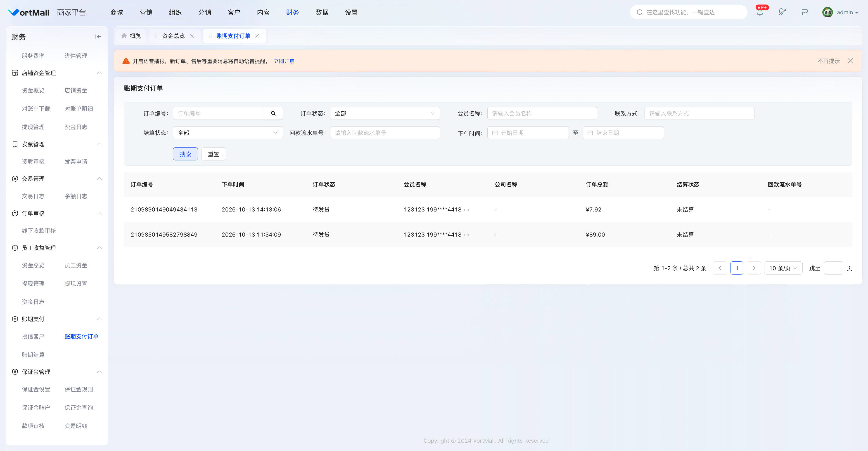This screenshot has width=868, height=451.
Task: Focus the 跳至 page jump field
Action: 833,268
